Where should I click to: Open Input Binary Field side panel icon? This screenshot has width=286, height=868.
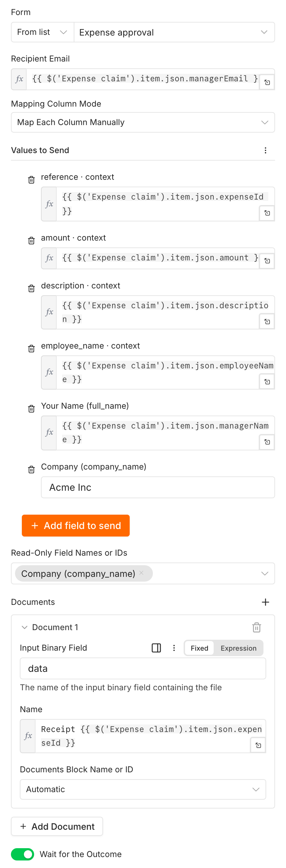(156, 648)
